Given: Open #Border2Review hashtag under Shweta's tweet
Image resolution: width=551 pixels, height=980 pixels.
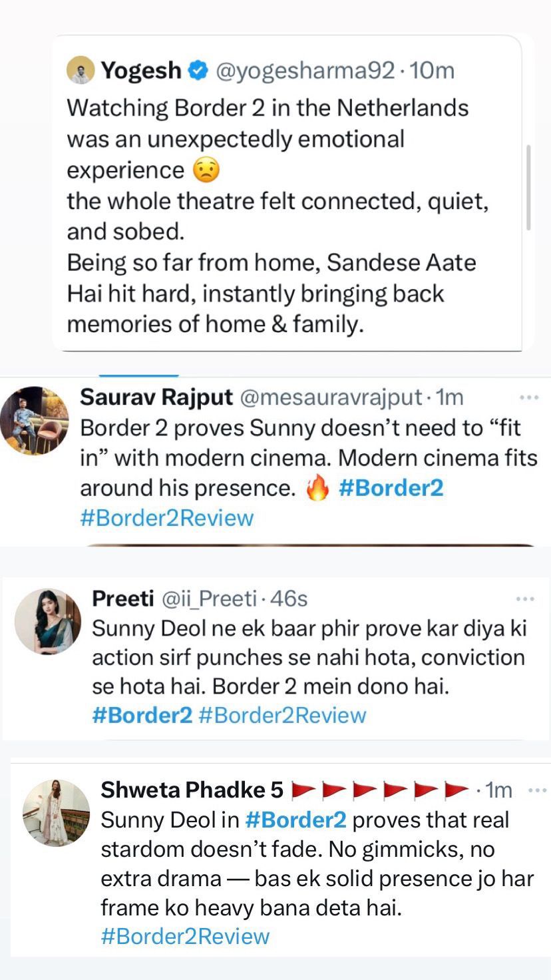Looking at the screenshot, I should click(185, 936).
